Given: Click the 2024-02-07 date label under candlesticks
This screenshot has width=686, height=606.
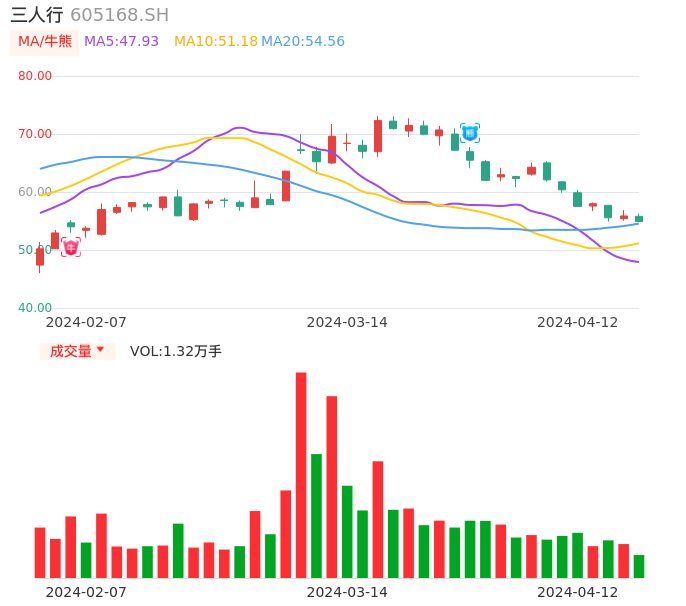Looking at the screenshot, I should [86, 322].
